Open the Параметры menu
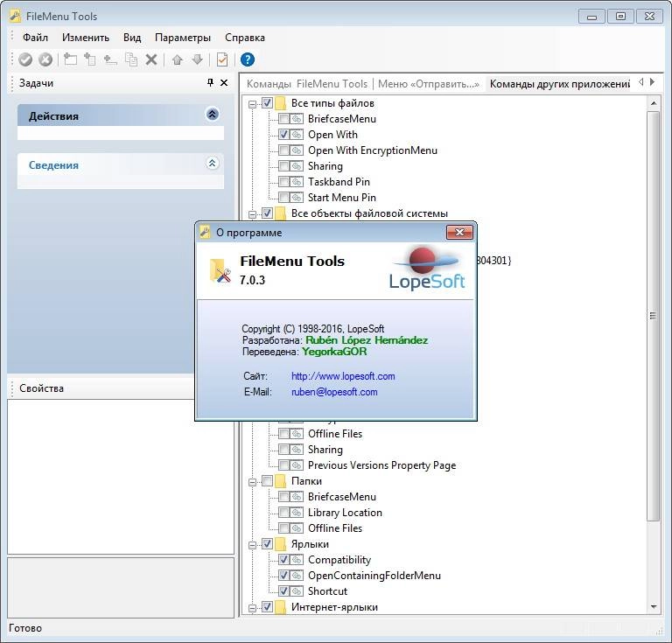672x643 pixels. [183, 38]
